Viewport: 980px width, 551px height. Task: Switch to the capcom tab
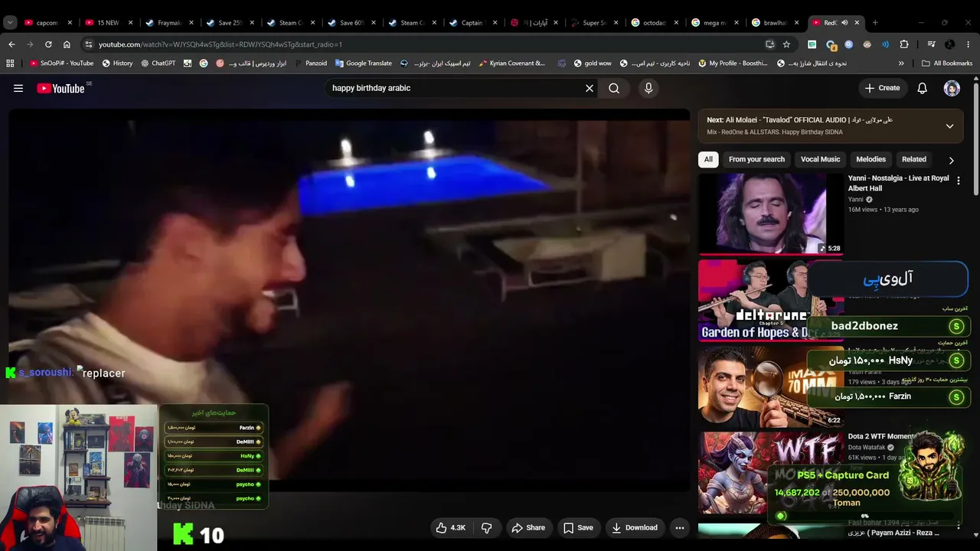(47, 23)
